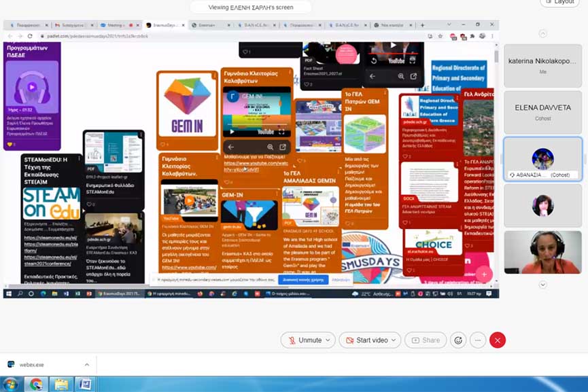Image resolution: width=588 pixels, height=392 pixels.
Task: Open GEM IN video attachment in new window
Action: point(283,147)
